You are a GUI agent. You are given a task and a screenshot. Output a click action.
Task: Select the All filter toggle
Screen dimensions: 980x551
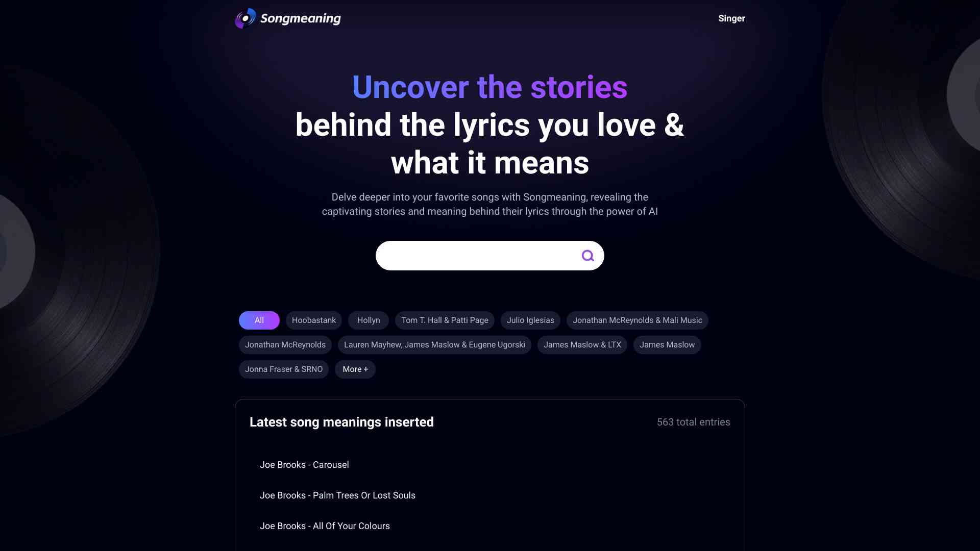(x=259, y=320)
